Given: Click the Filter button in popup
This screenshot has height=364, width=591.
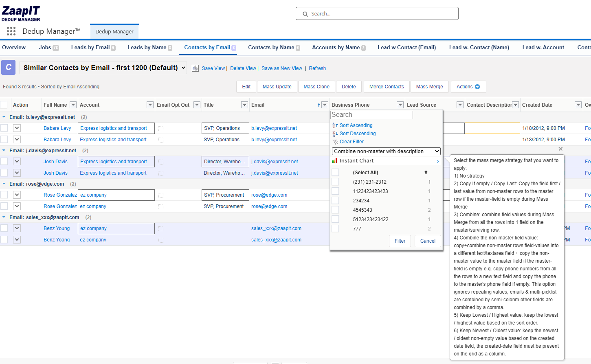Looking at the screenshot, I should (400, 241).
